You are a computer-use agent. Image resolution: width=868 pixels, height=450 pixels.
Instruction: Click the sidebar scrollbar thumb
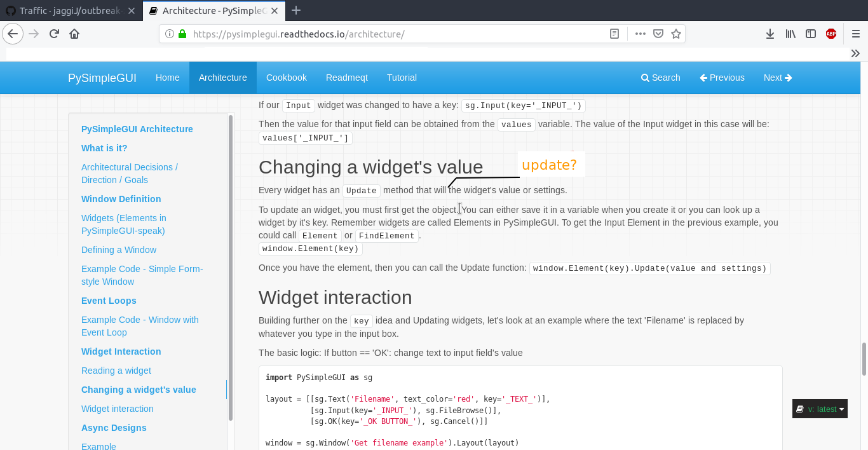[x=231, y=267]
